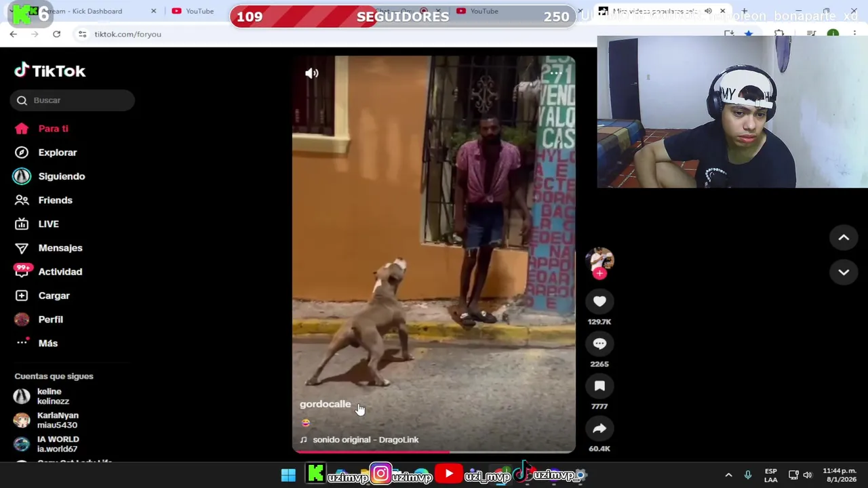This screenshot has height=488, width=868.
Task: Click the 2265 comments count
Action: tap(599, 364)
